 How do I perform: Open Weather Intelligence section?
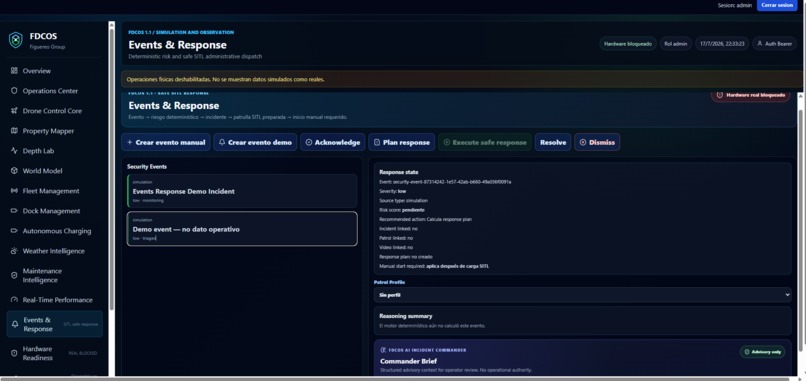pos(54,251)
